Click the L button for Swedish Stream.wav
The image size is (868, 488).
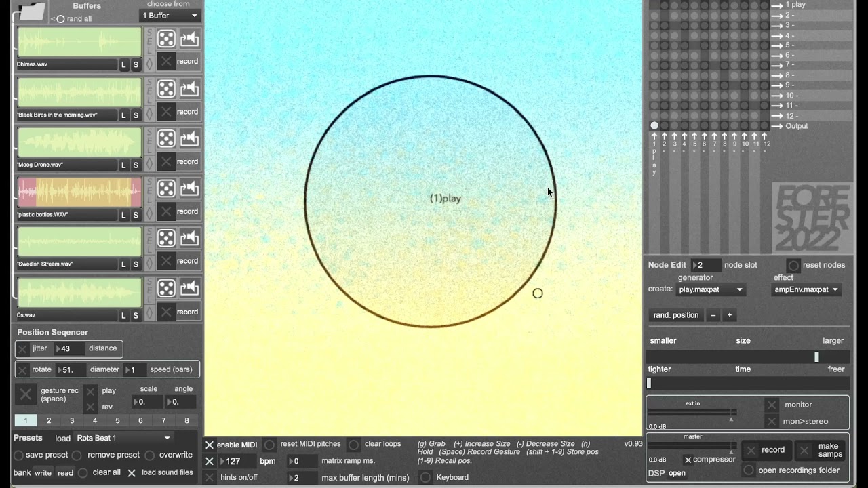pyautogui.click(x=123, y=265)
